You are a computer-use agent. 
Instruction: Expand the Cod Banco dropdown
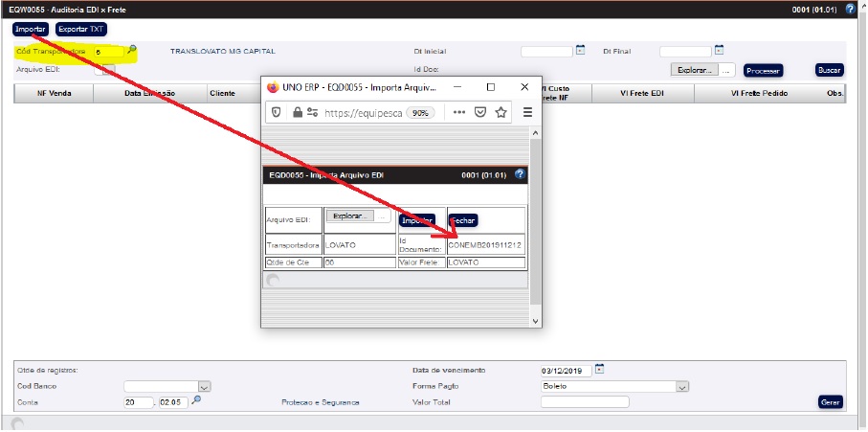tap(203, 386)
